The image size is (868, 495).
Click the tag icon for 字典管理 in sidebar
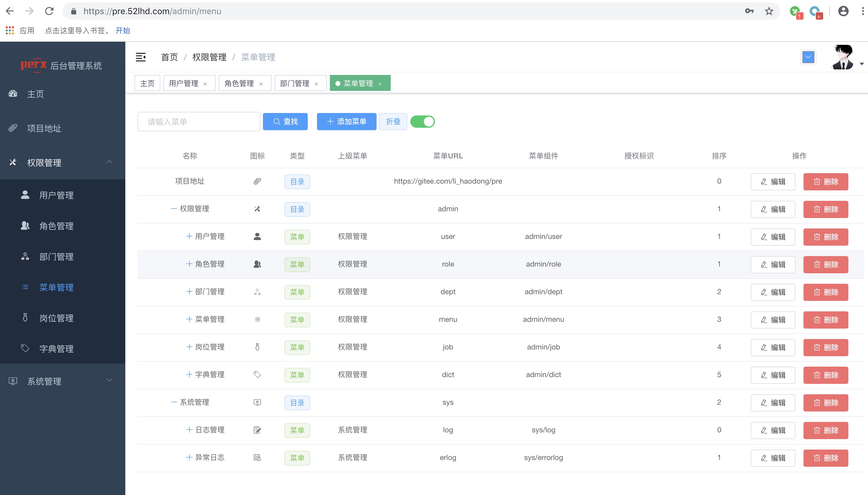(x=25, y=348)
